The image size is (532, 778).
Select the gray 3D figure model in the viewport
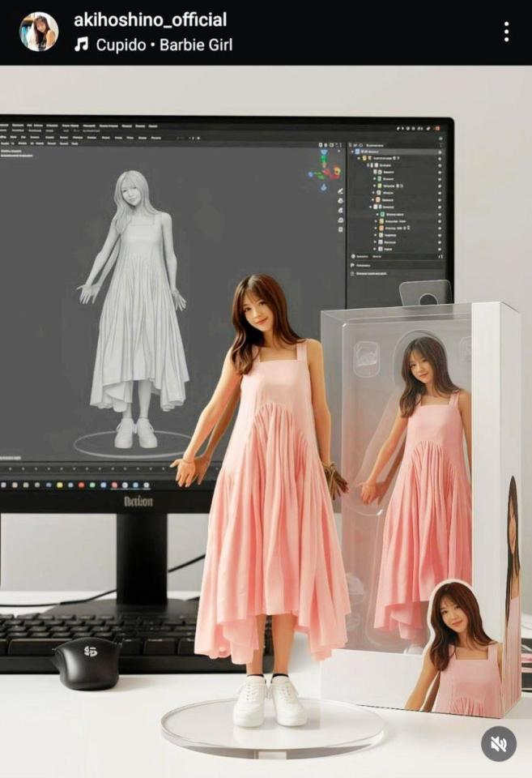click(138, 308)
